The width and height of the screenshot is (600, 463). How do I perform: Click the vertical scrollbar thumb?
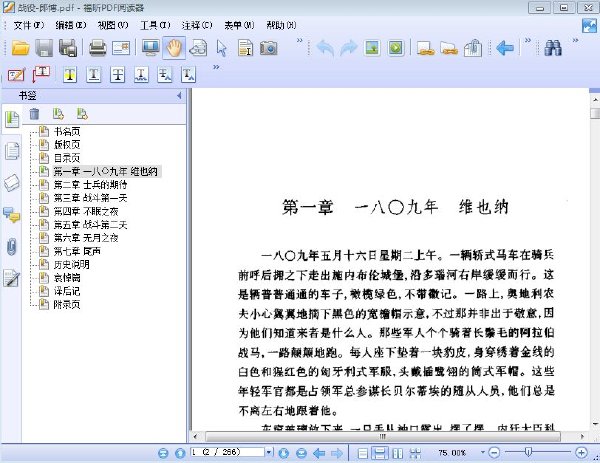(595, 114)
